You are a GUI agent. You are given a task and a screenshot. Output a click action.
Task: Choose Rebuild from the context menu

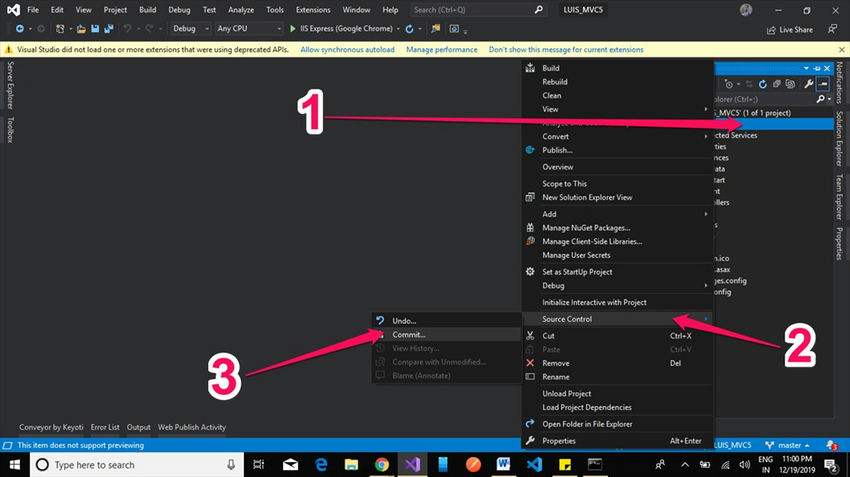click(x=617, y=82)
